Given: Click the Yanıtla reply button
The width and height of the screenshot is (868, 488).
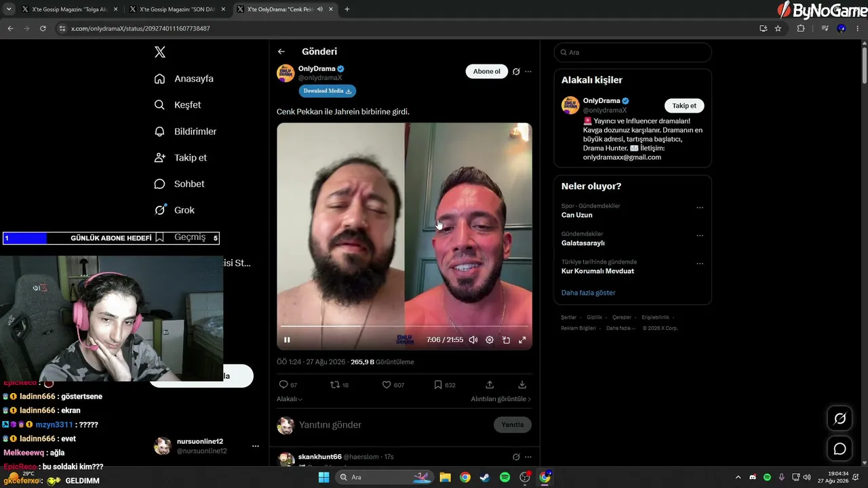Looking at the screenshot, I should click(x=512, y=425).
